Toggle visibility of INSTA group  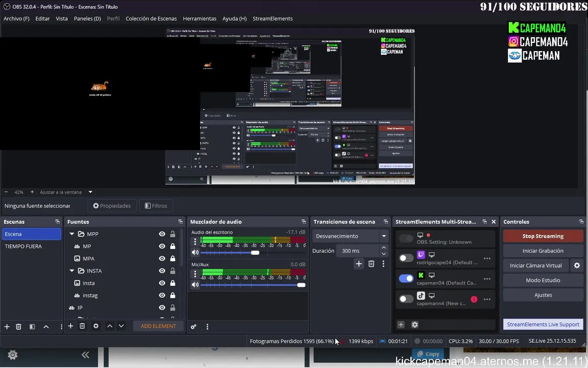pos(162,271)
